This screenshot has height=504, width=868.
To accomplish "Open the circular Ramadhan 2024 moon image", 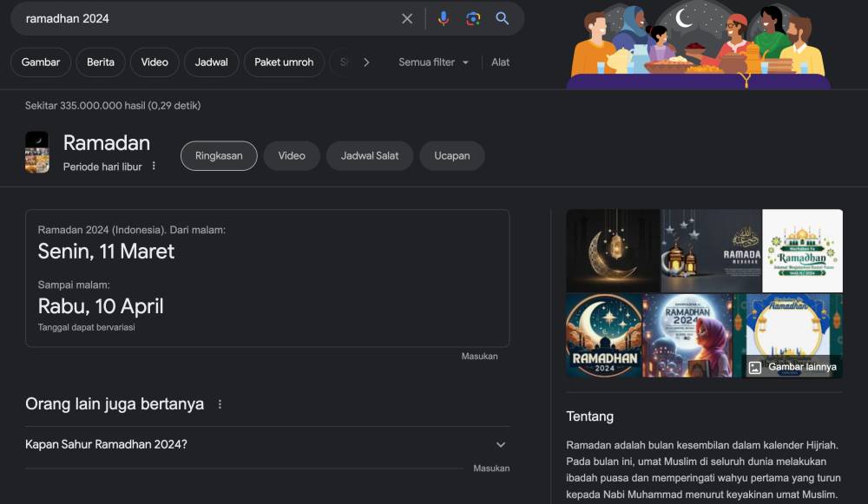I will pyautogui.click(x=604, y=336).
